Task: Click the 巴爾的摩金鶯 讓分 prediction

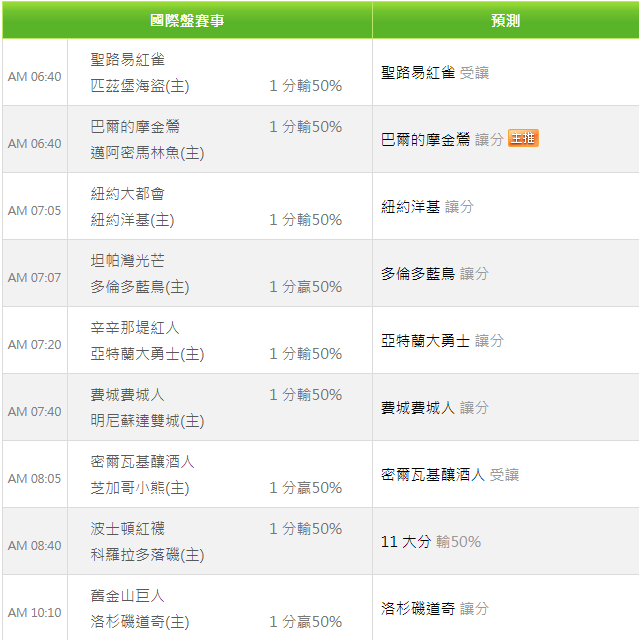Action: [x=442, y=140]
